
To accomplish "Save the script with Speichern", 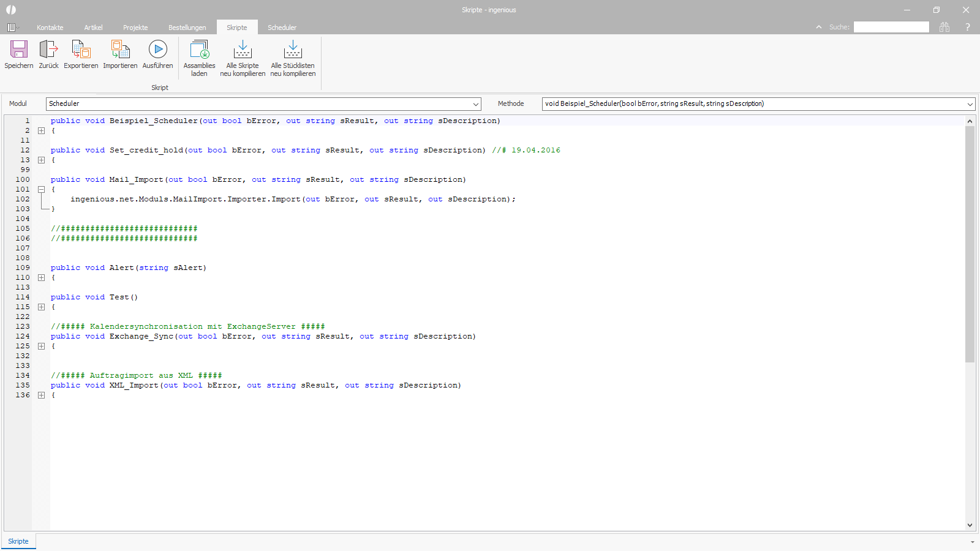I will tap(19, 55).
